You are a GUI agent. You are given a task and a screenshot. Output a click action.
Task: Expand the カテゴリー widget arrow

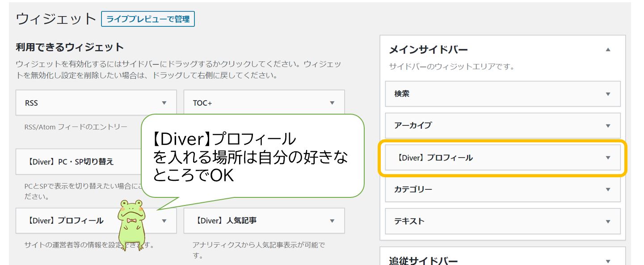click(x=608, y=189)
